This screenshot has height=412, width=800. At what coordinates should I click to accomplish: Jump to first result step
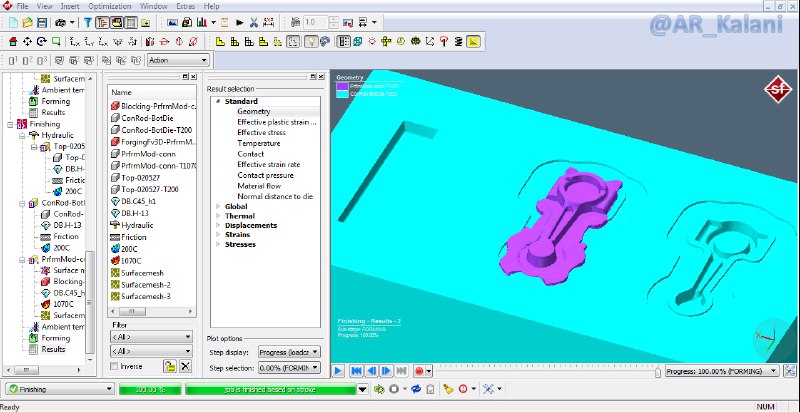pyautogui.click(x=357, y=371)
